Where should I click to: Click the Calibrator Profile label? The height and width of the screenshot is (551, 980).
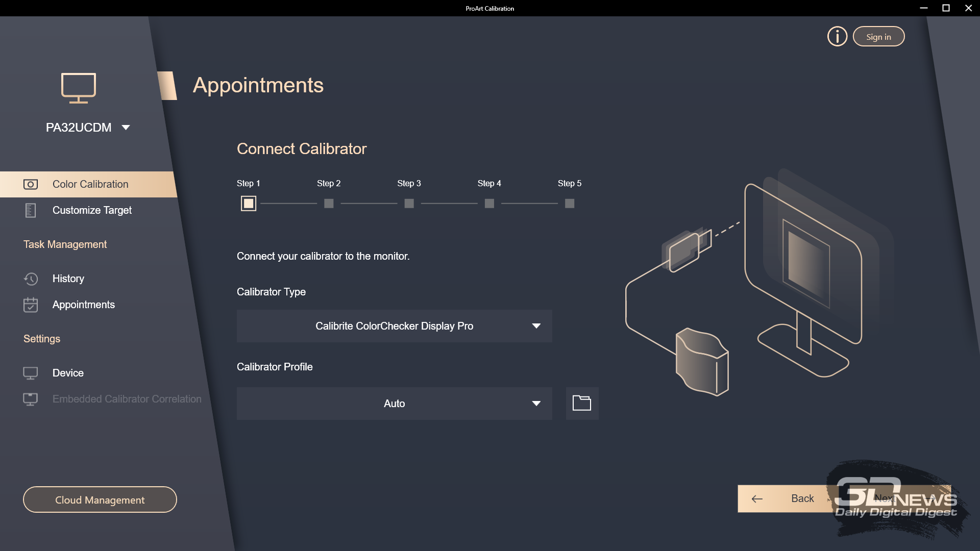[x=275, y=367]
